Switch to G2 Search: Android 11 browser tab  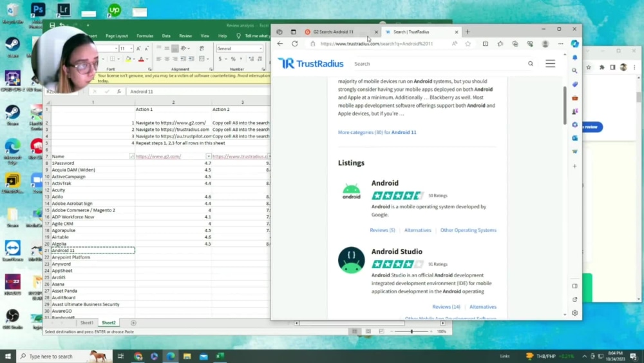[341, 32]
